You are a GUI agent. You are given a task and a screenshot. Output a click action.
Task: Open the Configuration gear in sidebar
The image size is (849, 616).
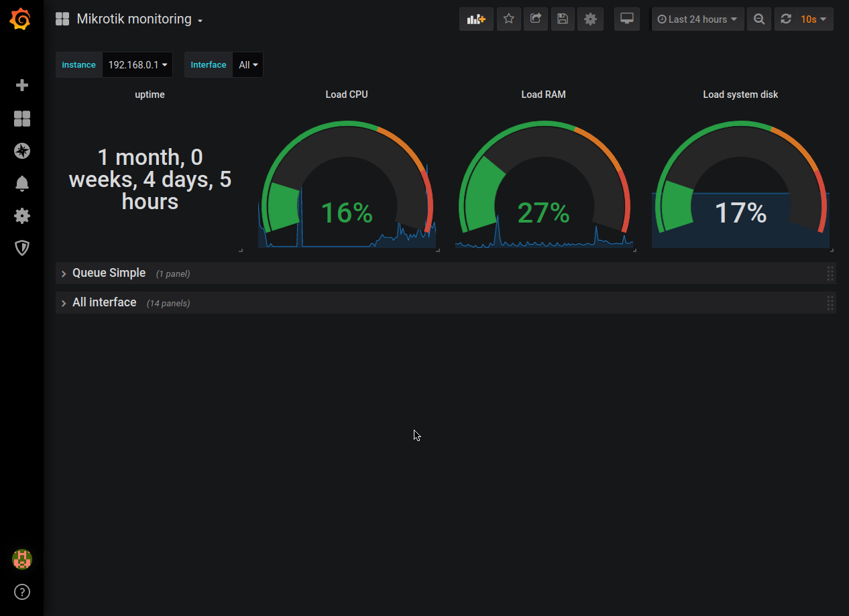coord(22,215)
